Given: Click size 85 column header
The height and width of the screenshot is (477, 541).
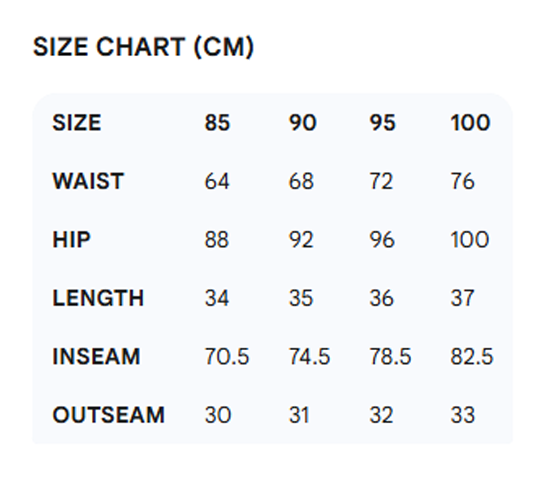Looking at the screenshot, I should [217, 122].
